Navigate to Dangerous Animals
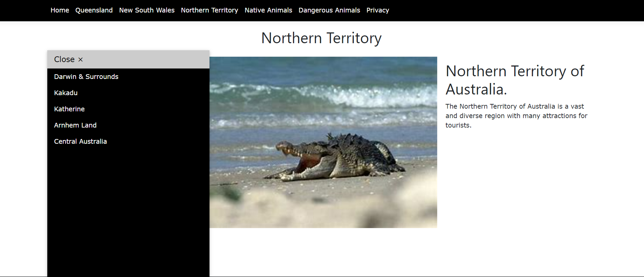This screenshot has height=277, width=644. click(x=329, y=10)
